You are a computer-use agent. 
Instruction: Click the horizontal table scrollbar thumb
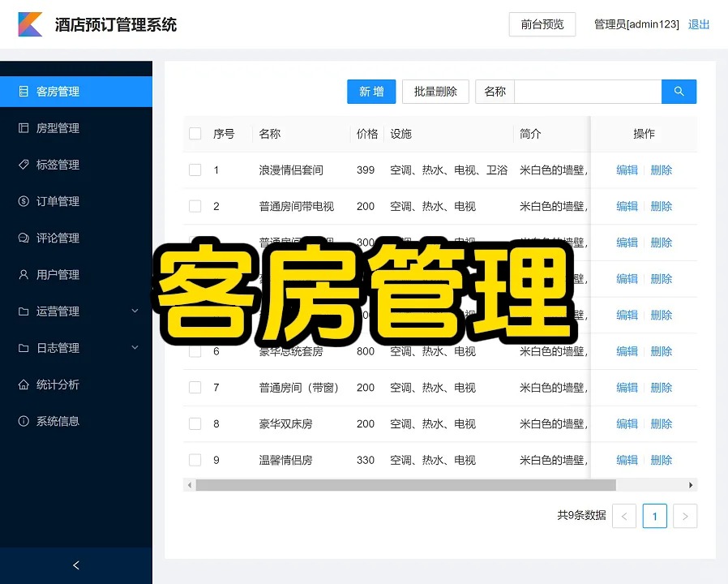point(405,485)
